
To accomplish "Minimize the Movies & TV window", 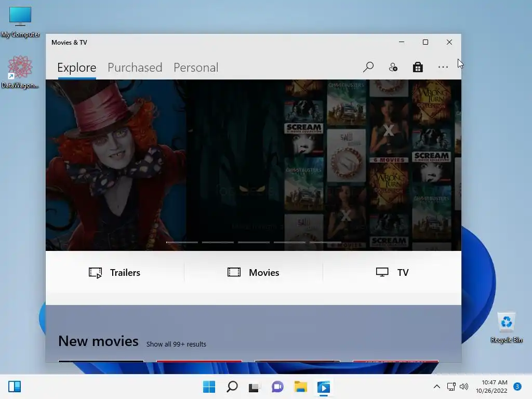I will click(x=402, y=42).
